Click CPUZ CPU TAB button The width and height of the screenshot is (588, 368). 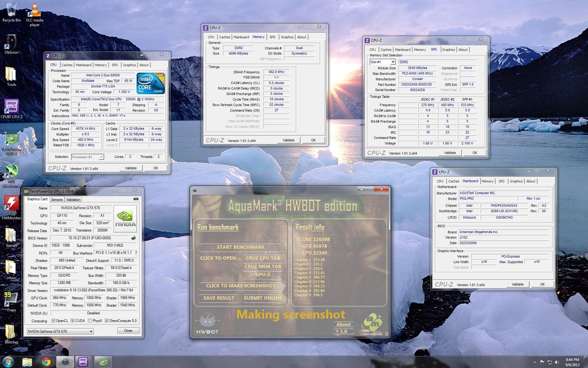(x=262, y=258)
